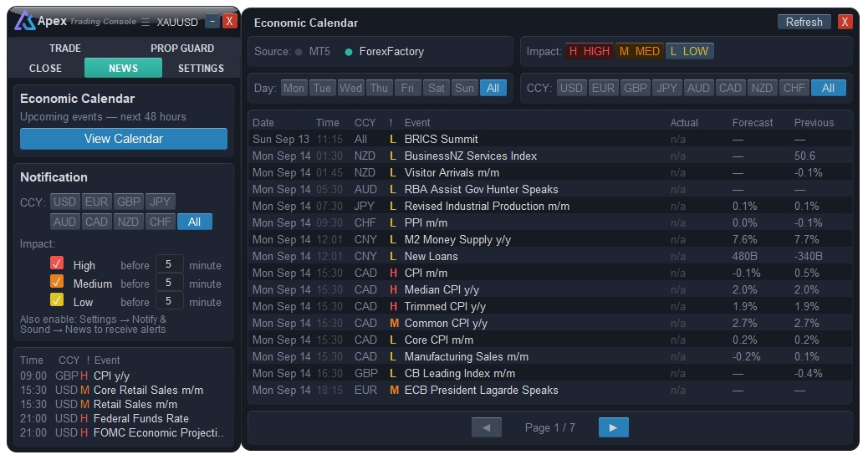Refresh the Economic Calendar
Screen dimensions: 868x460
point(804,22)
